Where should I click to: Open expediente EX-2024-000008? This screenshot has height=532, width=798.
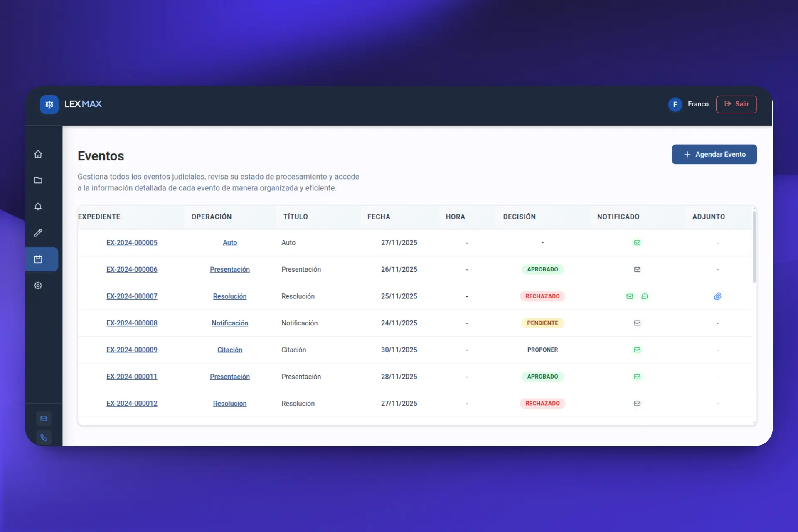tap(132, 323)
